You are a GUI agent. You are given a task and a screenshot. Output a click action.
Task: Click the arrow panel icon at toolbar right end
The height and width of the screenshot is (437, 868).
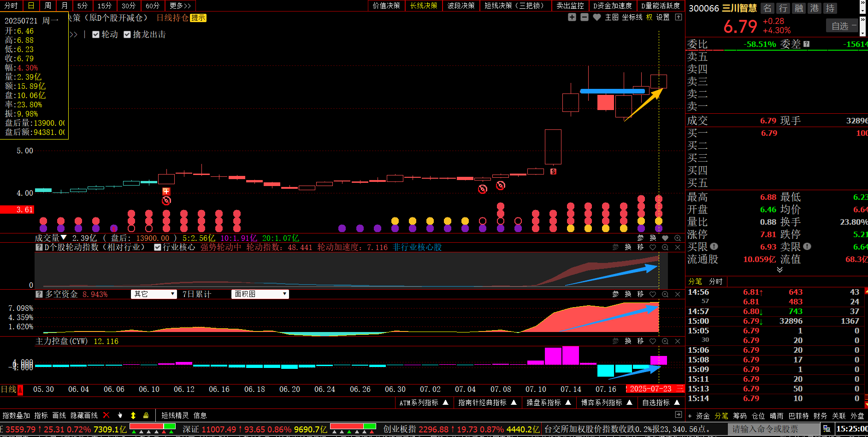679,415
